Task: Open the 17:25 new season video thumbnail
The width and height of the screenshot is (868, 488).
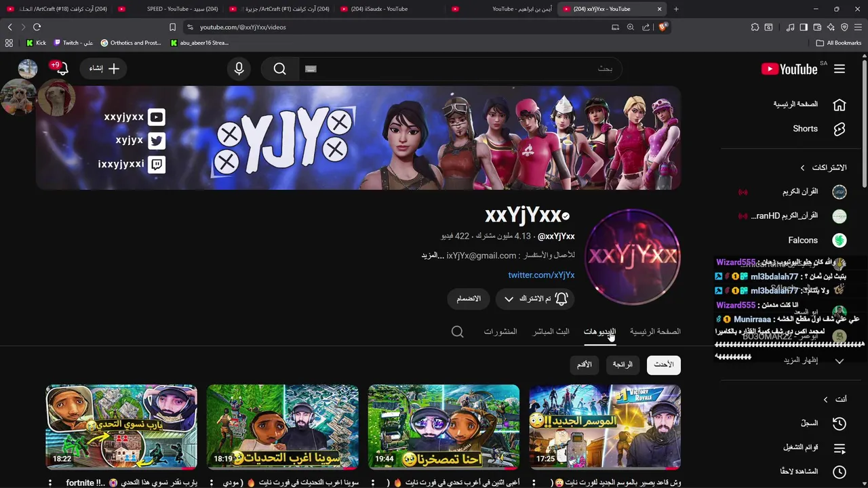Action: click(605, 427)
